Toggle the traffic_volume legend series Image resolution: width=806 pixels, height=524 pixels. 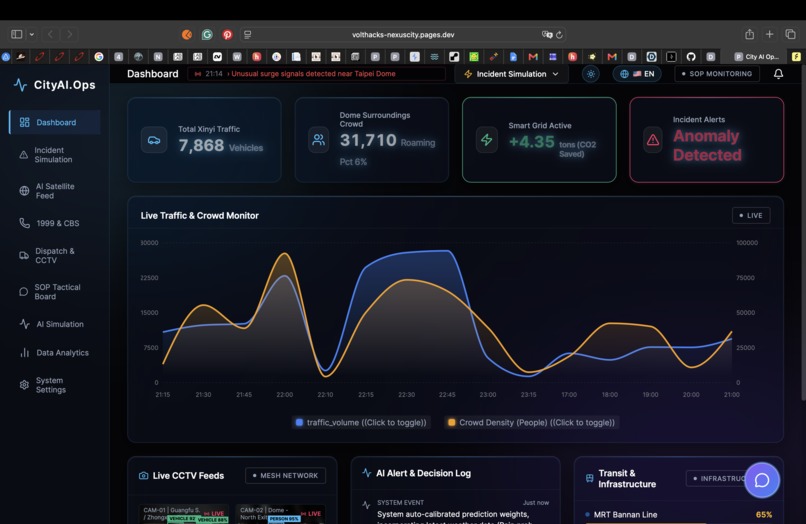point(361,423)
